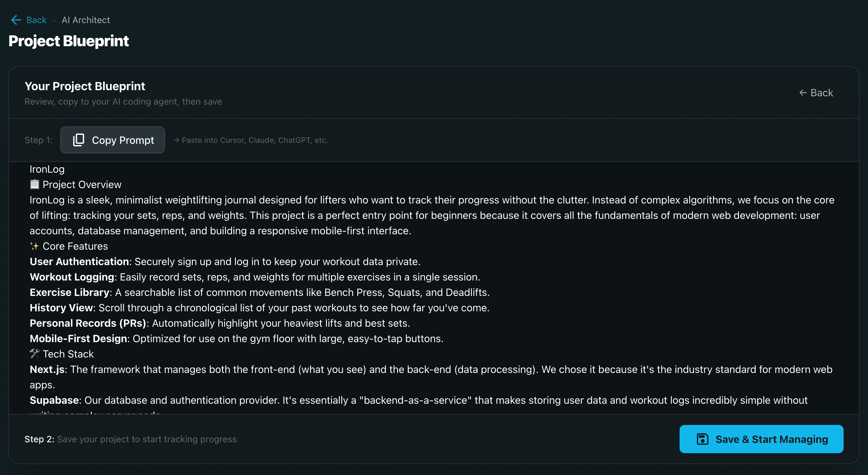Click the back arrow icon at top-left

click(x=16, y=20)
